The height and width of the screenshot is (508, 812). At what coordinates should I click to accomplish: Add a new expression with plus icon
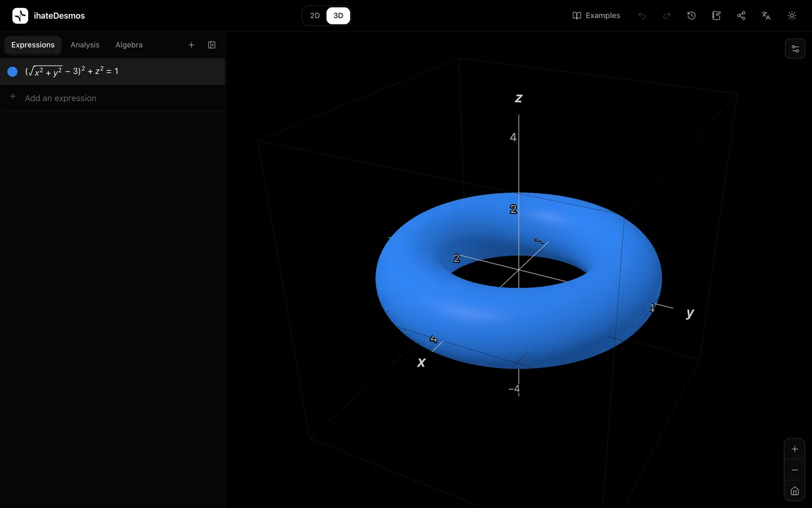191,45
